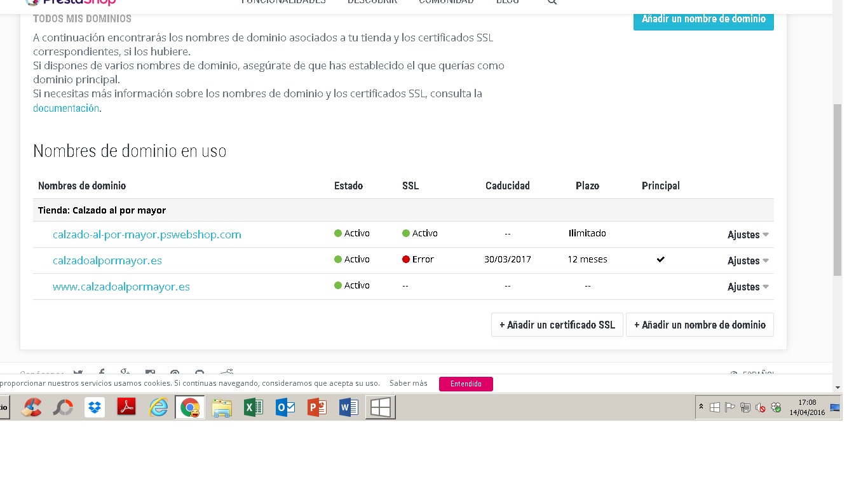Open the Action Center flag icon
The image size is (868, 488).
730,407
